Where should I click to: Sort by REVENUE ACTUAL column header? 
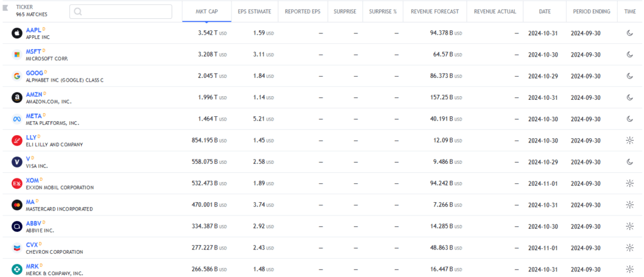coord(495,11)
